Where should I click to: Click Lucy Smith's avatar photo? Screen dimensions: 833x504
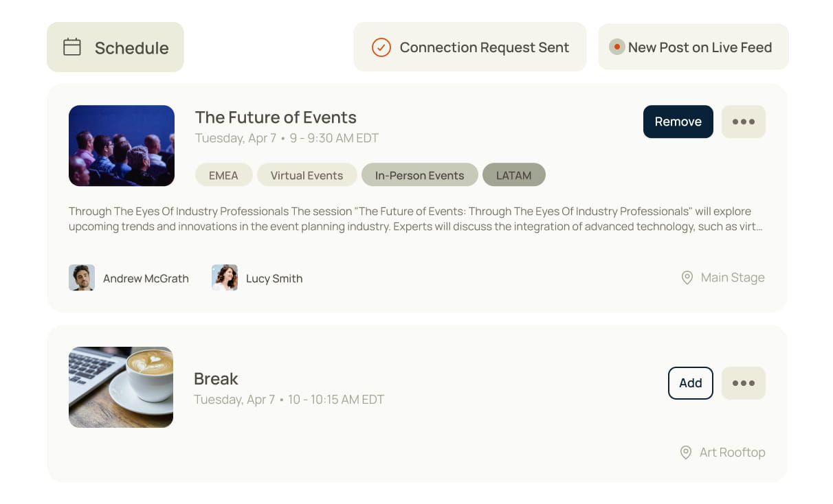225,278
